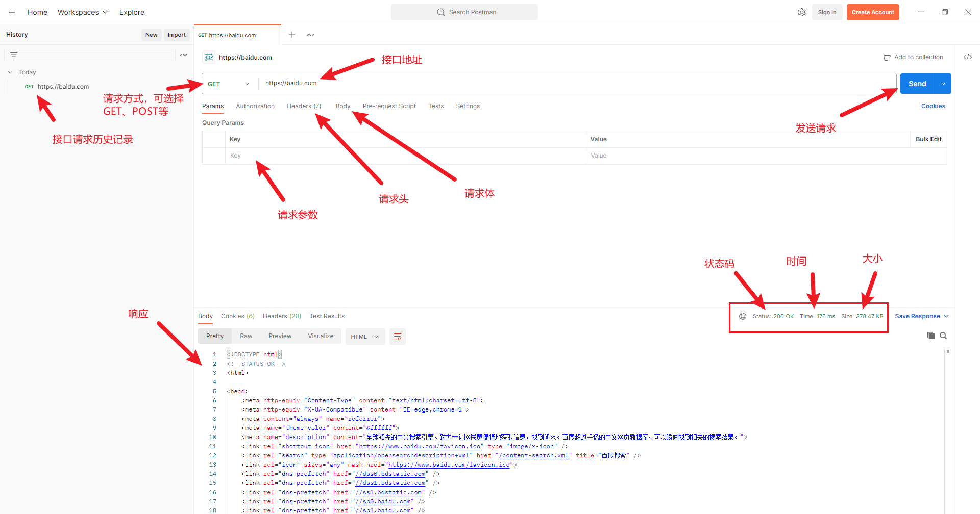Screen dimensions: 980x514
Task: Select the Pretty response view
Action: pos(215,336)
